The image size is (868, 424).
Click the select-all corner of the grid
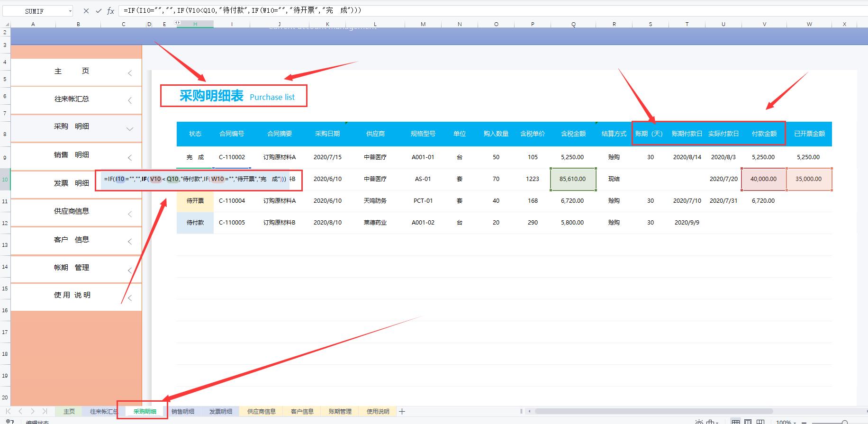pos(5,24)
